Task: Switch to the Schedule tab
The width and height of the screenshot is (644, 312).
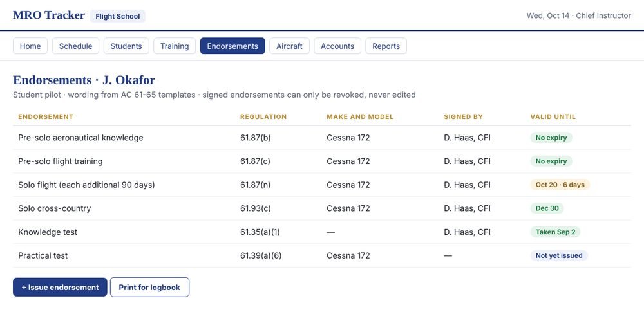Action: [x=75, y=46]
